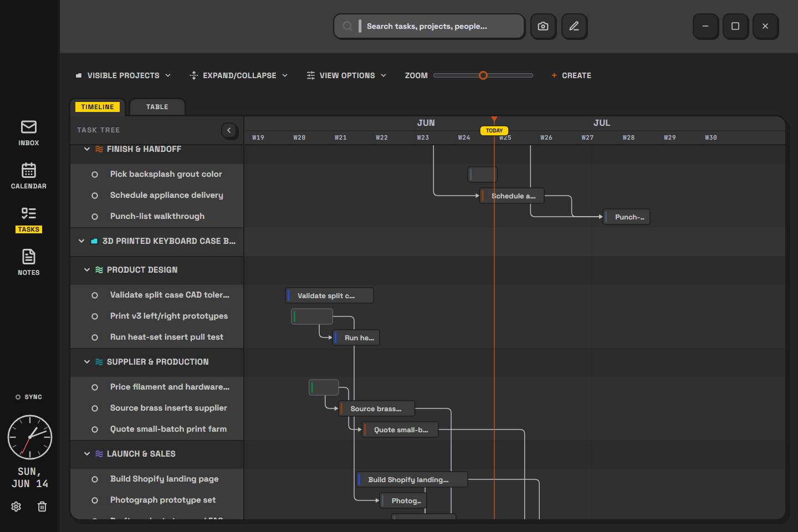Open the Expand/Collapse dropdown
The width and height of the screenshot is (798, 532).
click(239, 75)
